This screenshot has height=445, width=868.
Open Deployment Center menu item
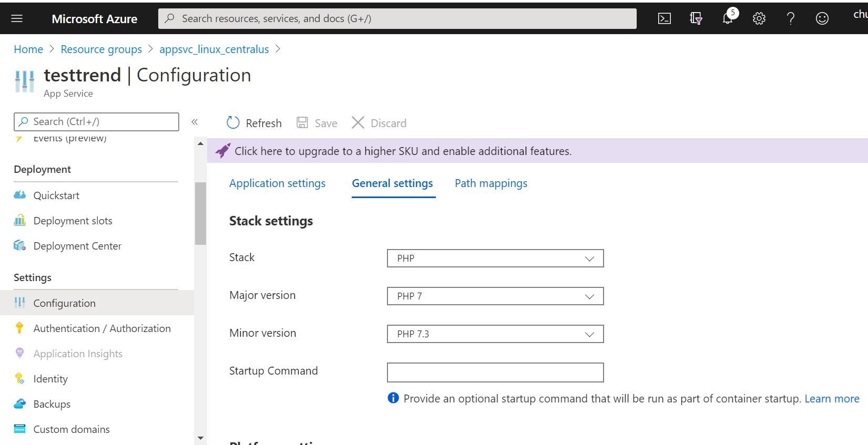click(77, 246)
